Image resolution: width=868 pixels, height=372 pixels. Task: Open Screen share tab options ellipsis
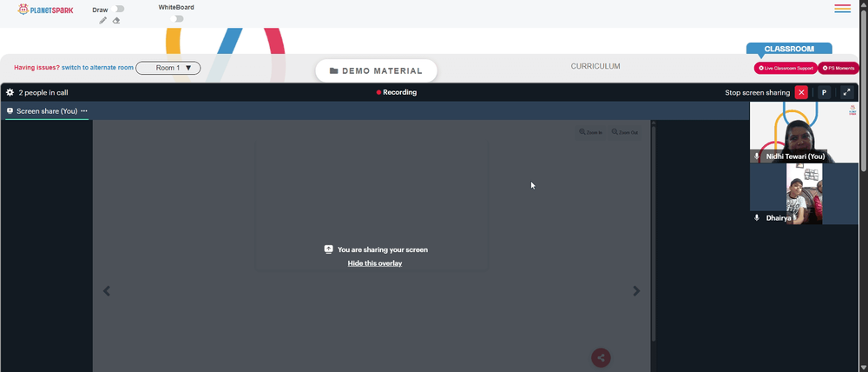point(84,111)
